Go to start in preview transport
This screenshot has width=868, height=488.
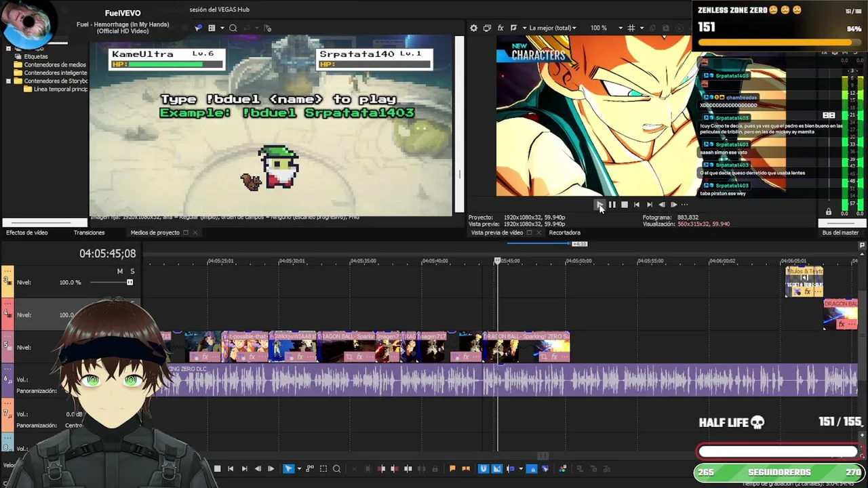click(637, 204)
